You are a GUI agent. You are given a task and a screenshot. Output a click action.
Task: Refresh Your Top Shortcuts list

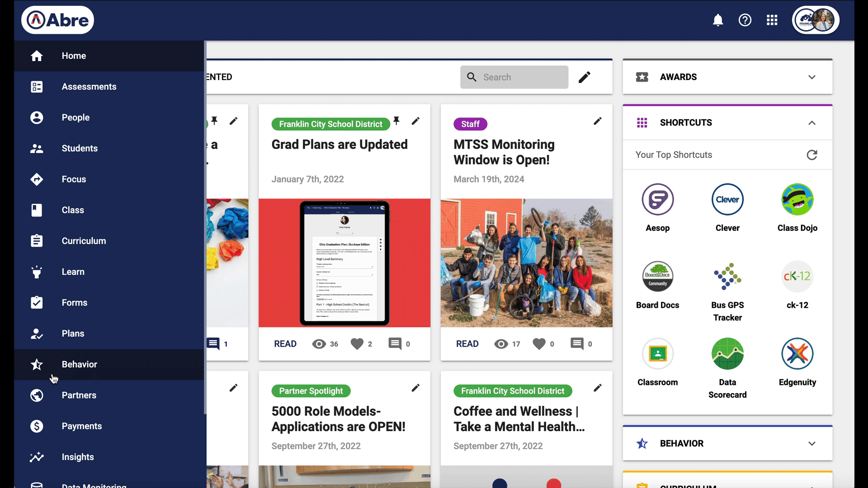(812, 155)
